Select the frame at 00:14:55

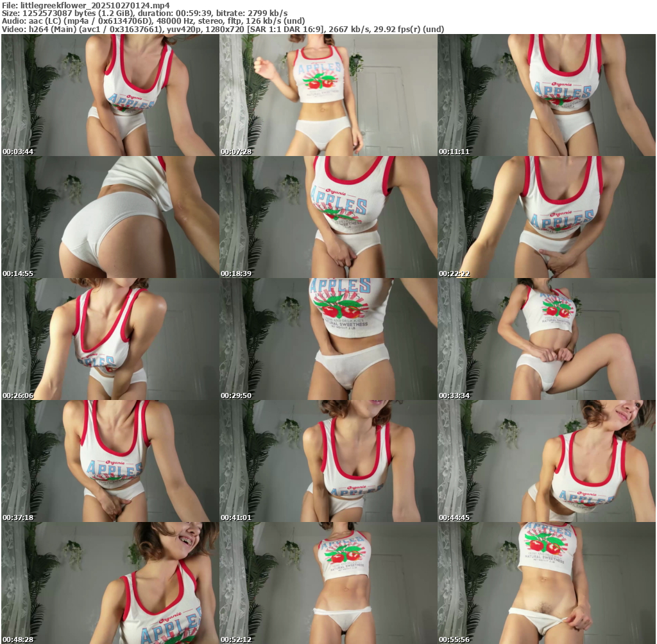point(110,217)
